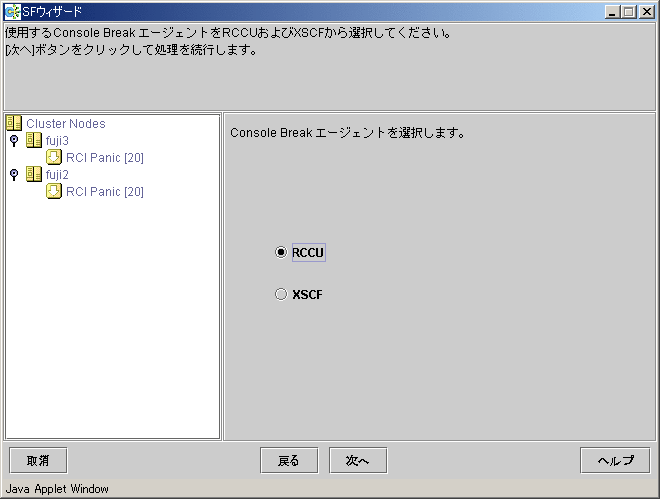Select fuji3 tree label
The height and width of the screenshot is (499, 660).
coord(57,141)
